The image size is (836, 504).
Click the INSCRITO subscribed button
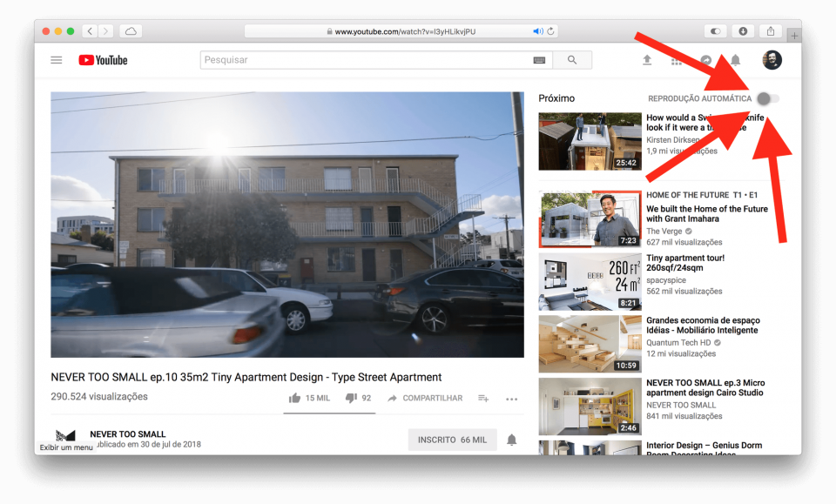(452, 439)
